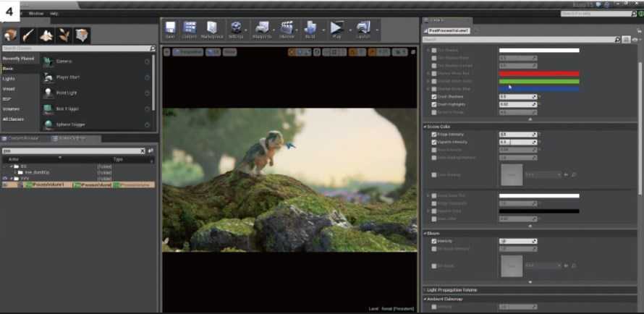
Task: Select the Lights category tab
Action: [9, 78]
